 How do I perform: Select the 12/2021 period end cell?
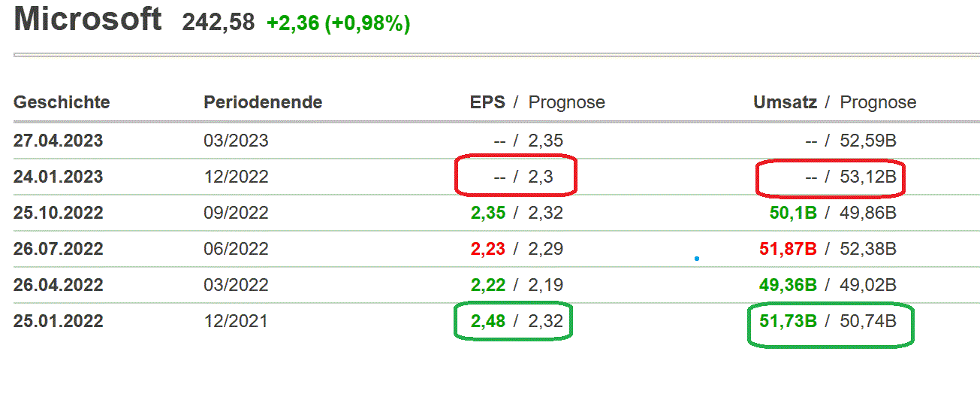click(236, 321)
